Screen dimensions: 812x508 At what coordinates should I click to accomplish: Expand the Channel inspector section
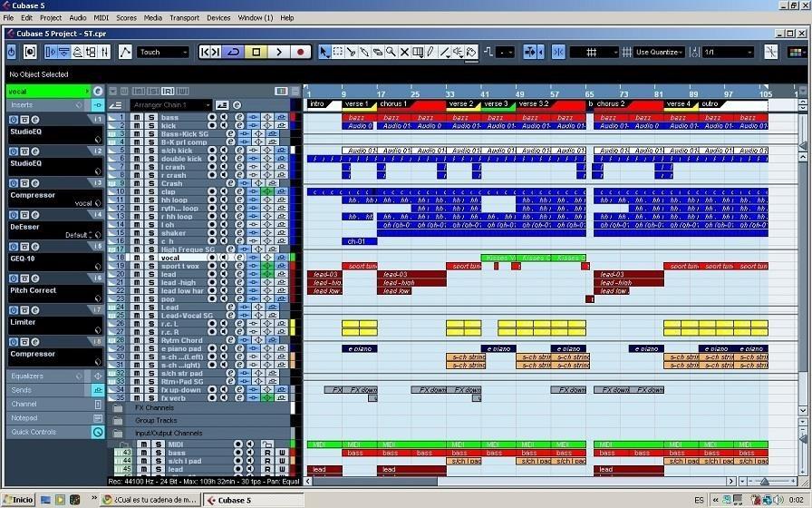tap(55, 404)
